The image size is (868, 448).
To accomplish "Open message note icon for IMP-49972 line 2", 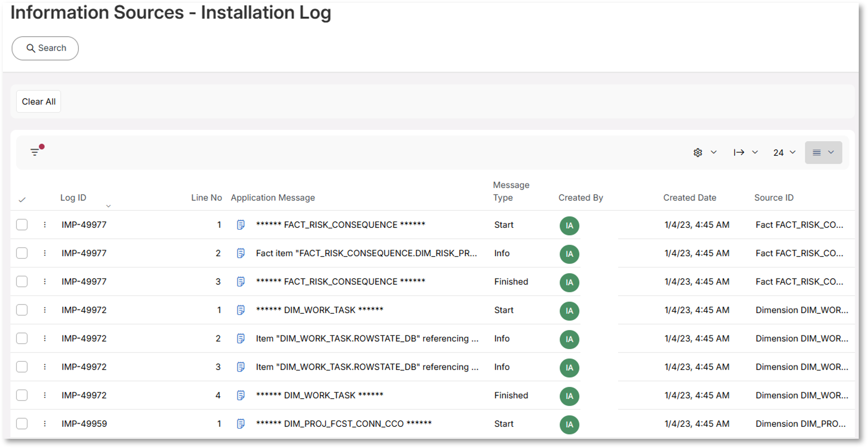I will 241,338.
